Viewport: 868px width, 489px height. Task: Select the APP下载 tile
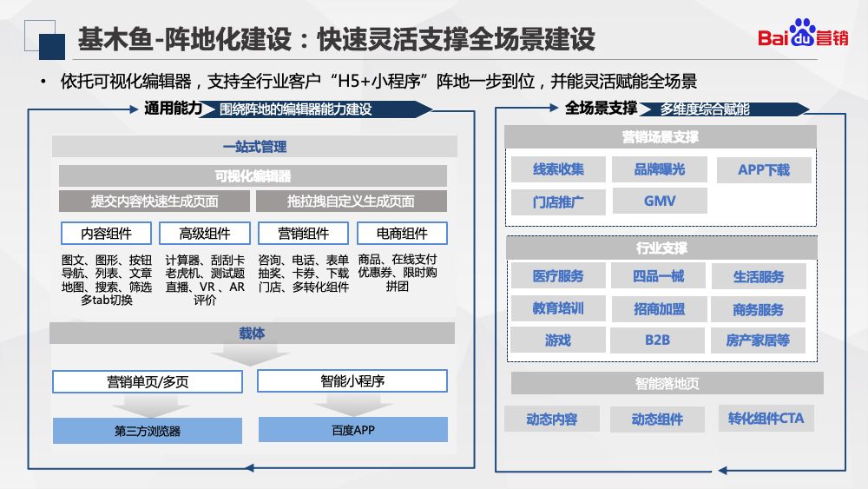(x=764, y=170)
